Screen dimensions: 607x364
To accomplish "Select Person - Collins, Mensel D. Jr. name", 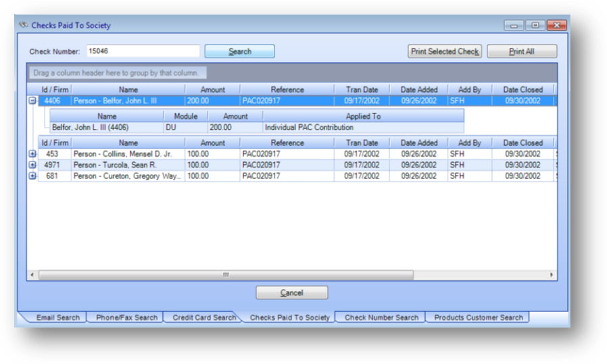I will point(128,154).
